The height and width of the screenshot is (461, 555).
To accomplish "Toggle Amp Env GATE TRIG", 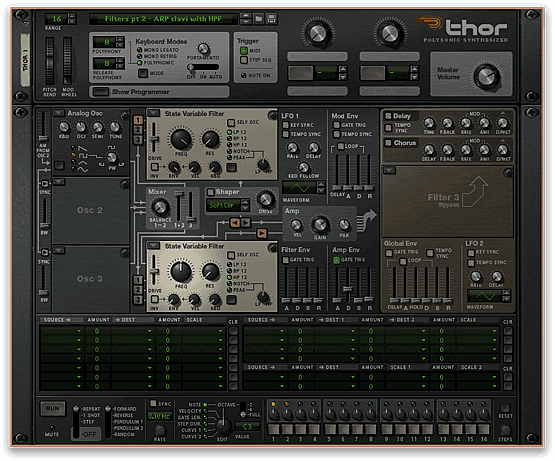I will point(336,260).
